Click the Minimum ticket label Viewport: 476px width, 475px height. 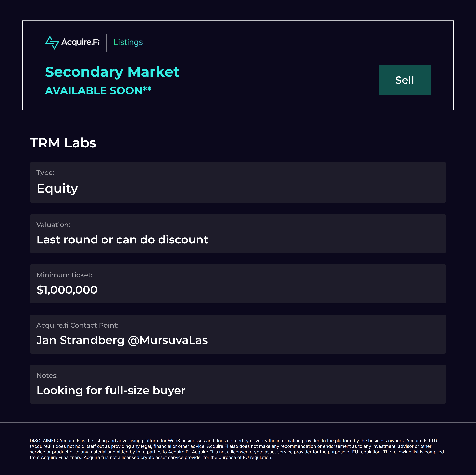tap(64, 275)
